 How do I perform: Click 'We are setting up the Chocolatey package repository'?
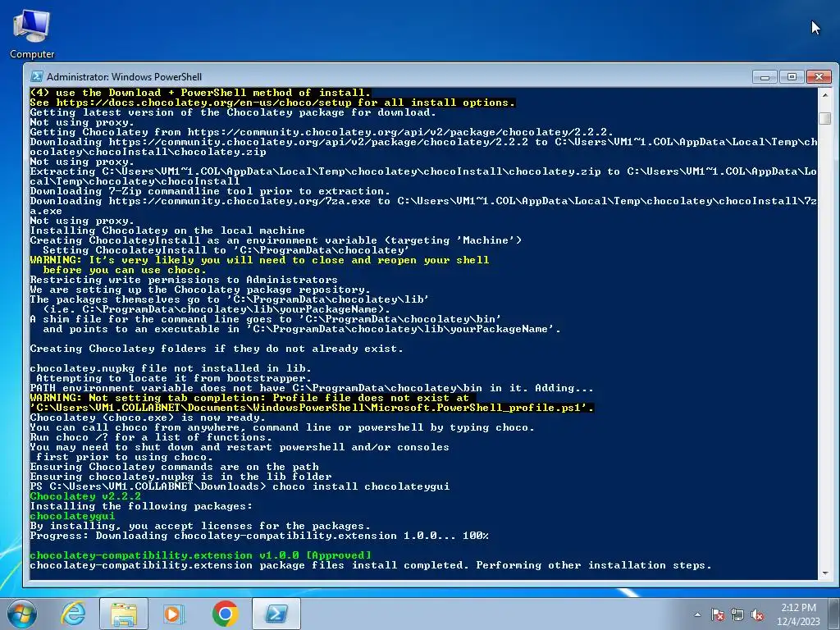pyautogui.click(x=200, y=290)
